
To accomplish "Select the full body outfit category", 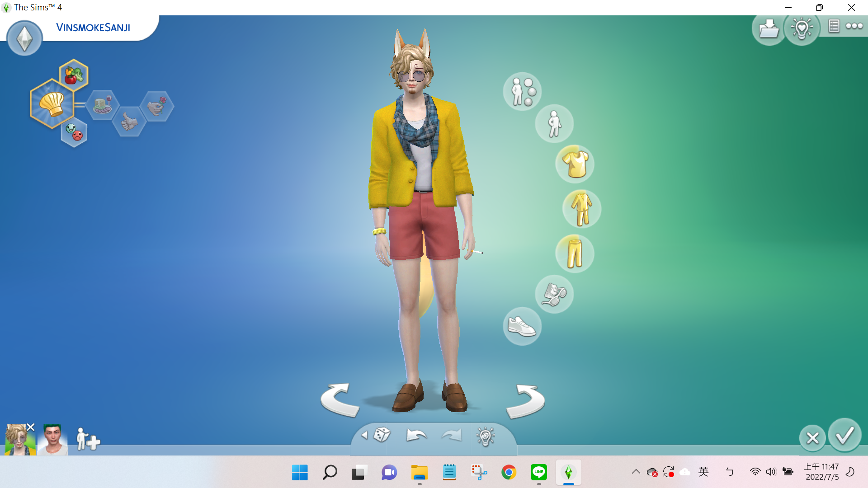I will click(581, 209).
